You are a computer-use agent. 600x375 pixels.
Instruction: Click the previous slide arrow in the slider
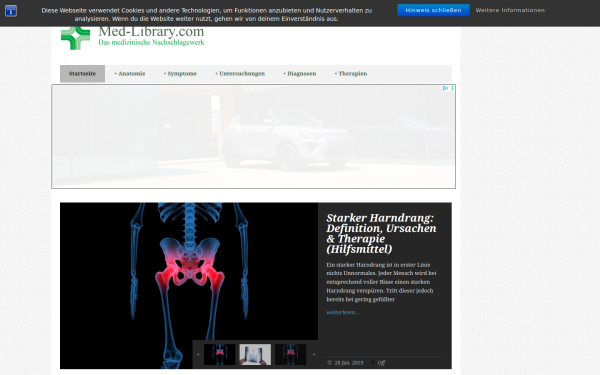click(198, 354)
